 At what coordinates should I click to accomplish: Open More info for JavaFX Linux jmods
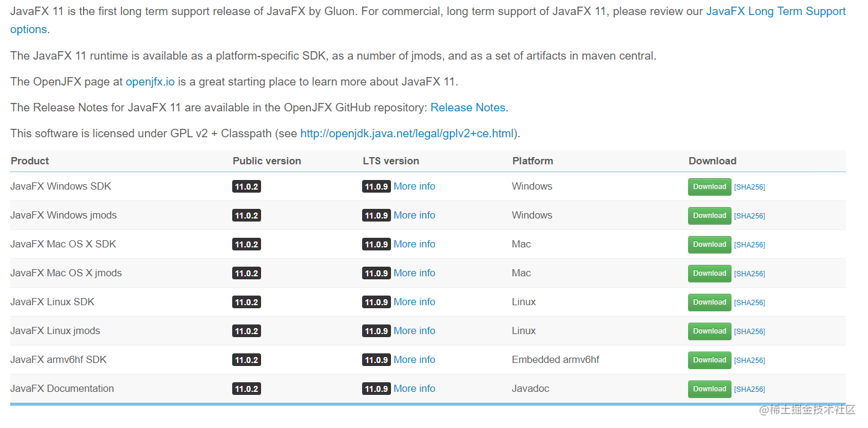[x=414, y=330]
